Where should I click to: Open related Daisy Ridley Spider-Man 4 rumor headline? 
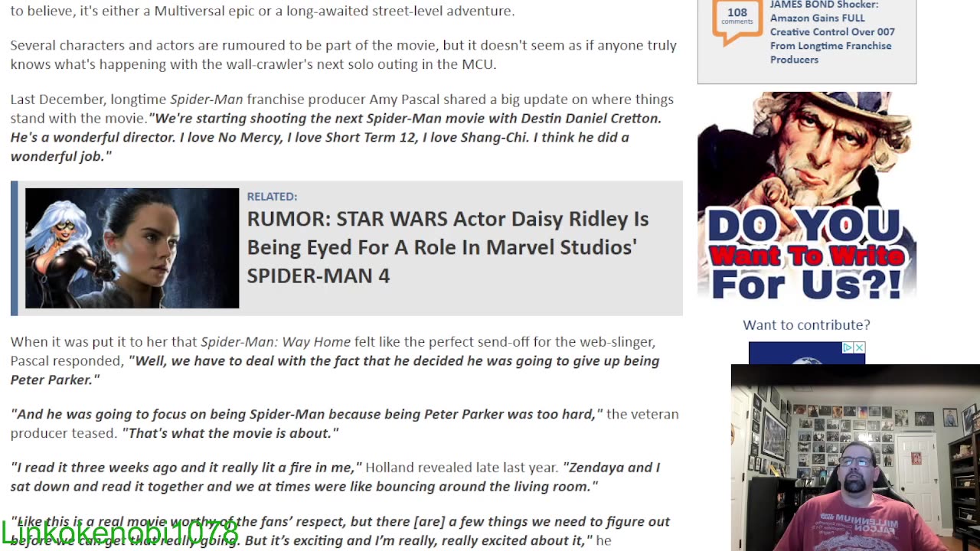point(448,247)
